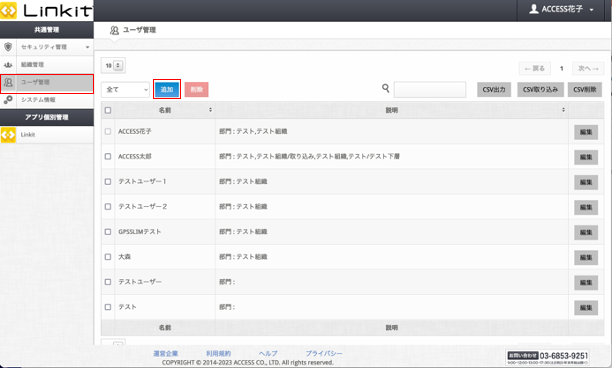Open the システム情報 gear icon

pyautogui.click(x=8, y=100)
